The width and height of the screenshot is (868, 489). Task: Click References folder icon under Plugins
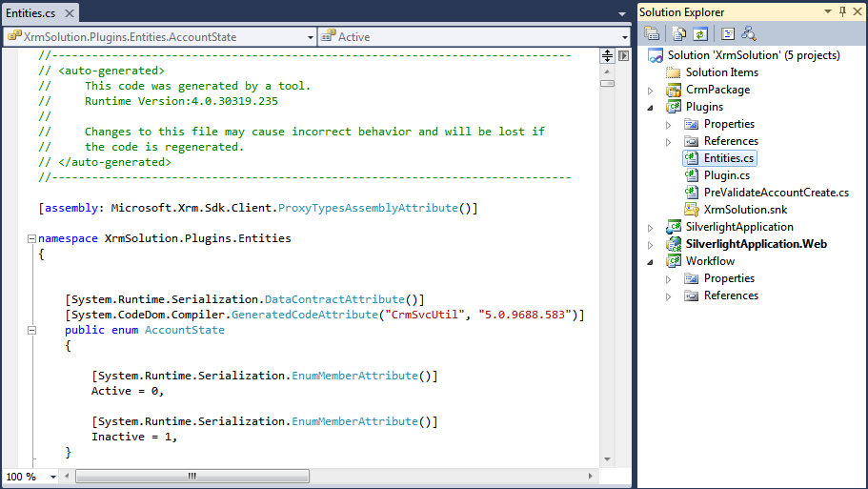[x=691, y=141]
